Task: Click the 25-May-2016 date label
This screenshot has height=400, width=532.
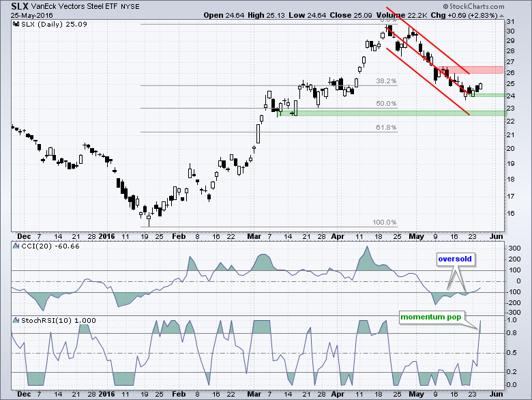Action: pyautogui.click(x=31, y=15)
